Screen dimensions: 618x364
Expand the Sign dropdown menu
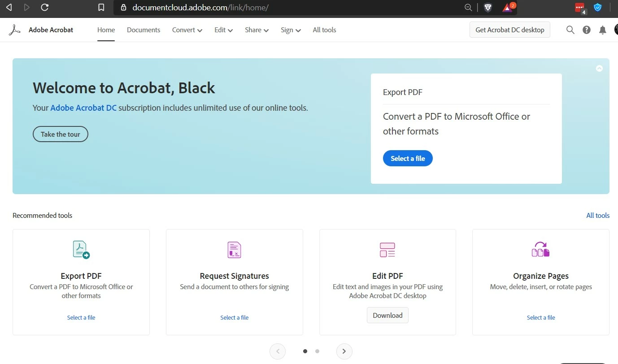pos(291,30)
